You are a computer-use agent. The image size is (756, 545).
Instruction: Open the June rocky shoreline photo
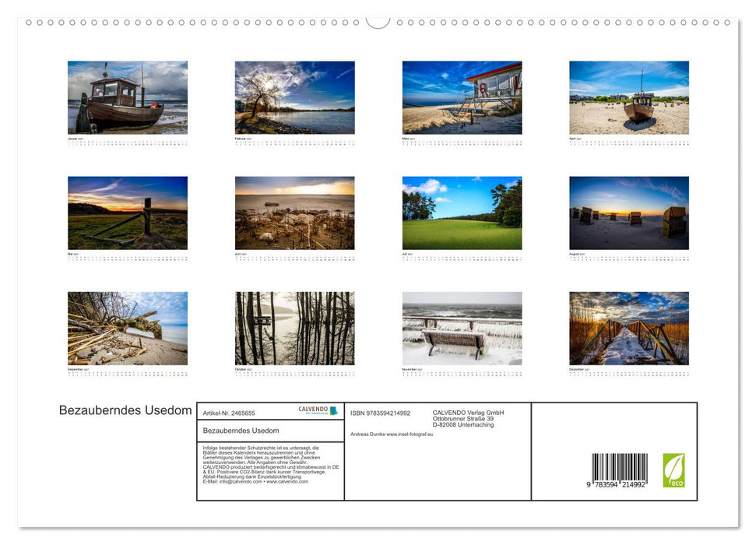click(x=294, y=213)
